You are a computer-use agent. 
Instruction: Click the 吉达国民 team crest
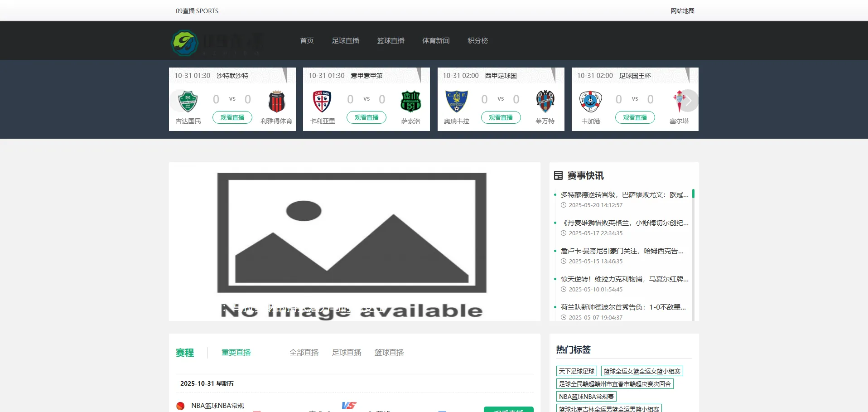coord(188,101)
